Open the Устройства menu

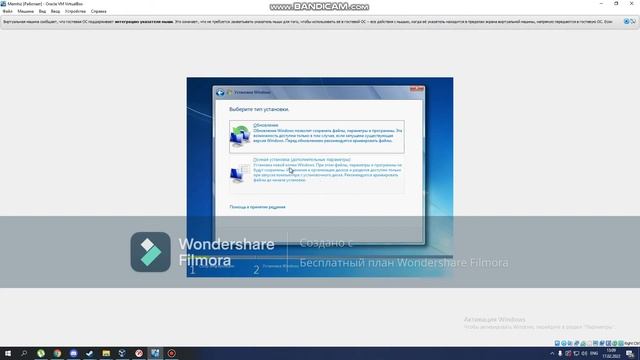tap(75, 11)
